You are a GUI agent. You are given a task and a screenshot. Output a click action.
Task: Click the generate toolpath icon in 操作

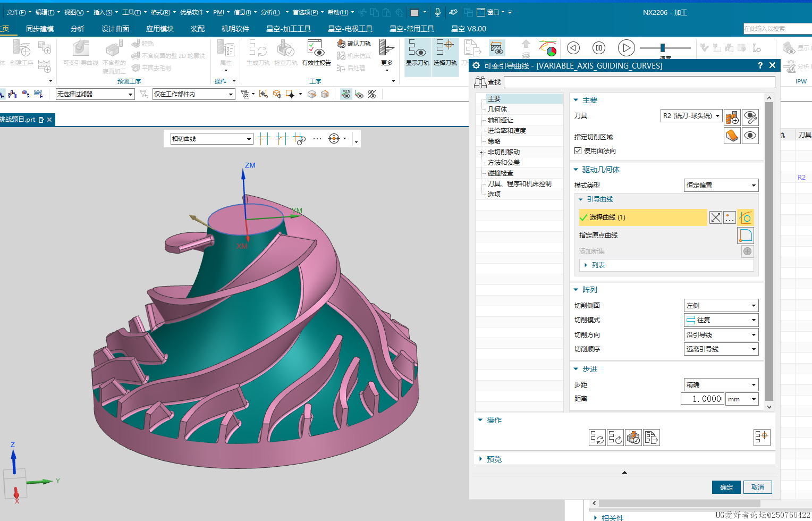pyautogui.click(x=597, y=438)
